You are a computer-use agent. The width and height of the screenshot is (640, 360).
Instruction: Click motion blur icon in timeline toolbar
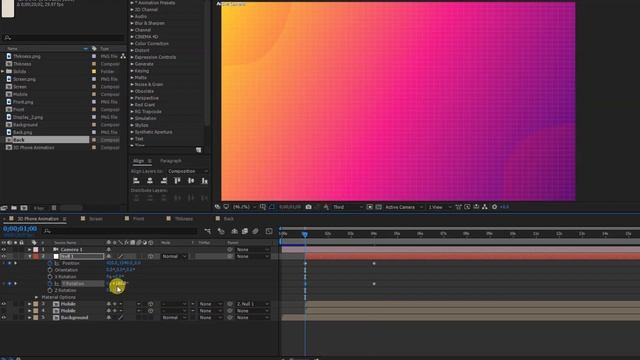pos(255,231)
